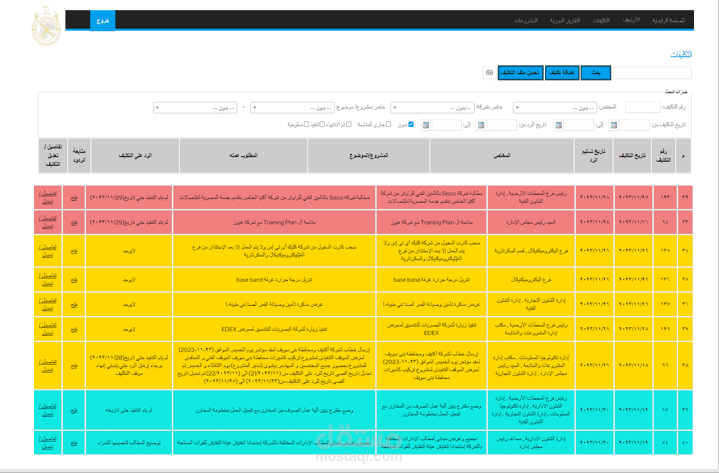Open تعديل link in EDEX row
Screen dimensions: 719x473
click(x=48, y=334)
